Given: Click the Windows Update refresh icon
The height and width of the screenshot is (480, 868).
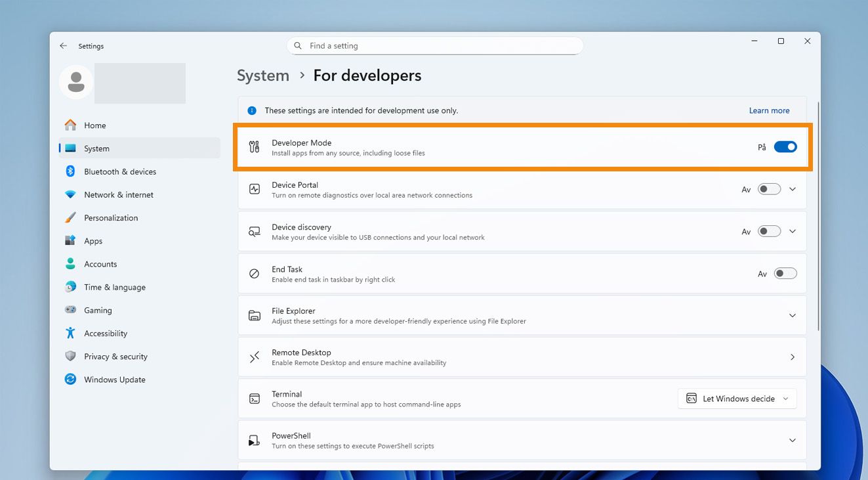Looking at the screenshot, I should coord(70,380).
